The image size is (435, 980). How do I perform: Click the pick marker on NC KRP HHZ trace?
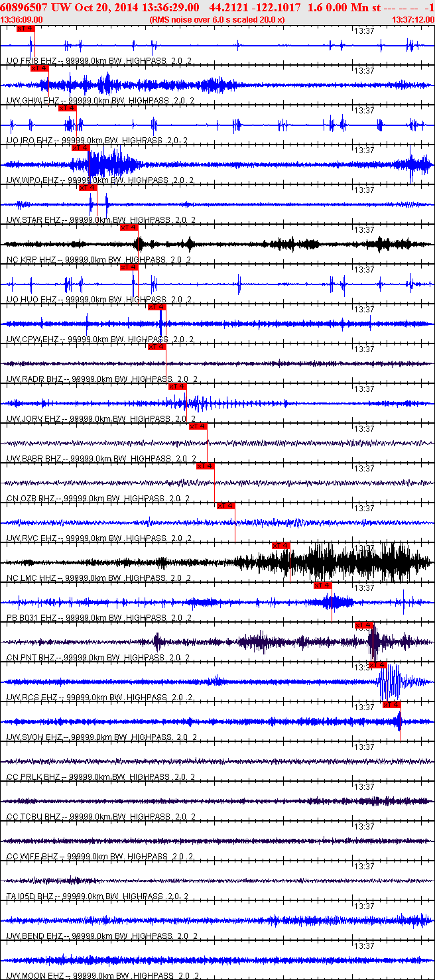pos(129,227)
